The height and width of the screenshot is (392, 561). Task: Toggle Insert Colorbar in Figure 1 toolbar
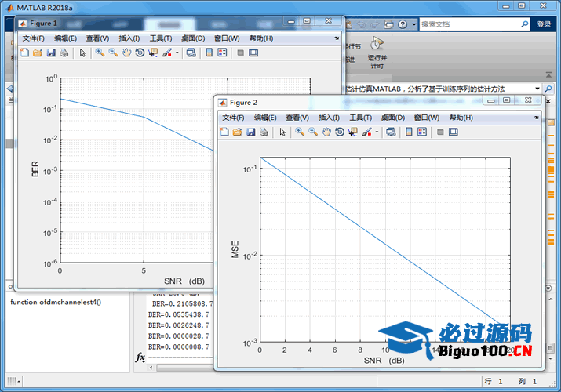[x=209, y=53]
